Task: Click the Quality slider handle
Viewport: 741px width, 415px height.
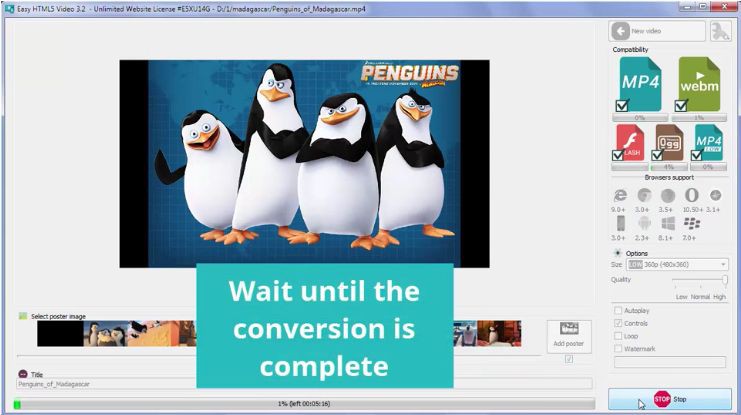Action: click(x=725, y=280)
